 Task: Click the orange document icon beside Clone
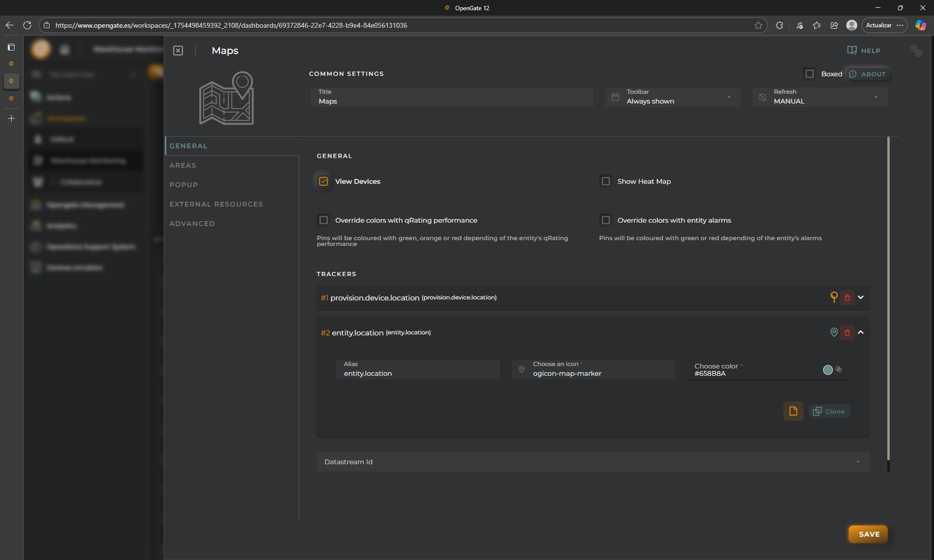coord(793,411)
